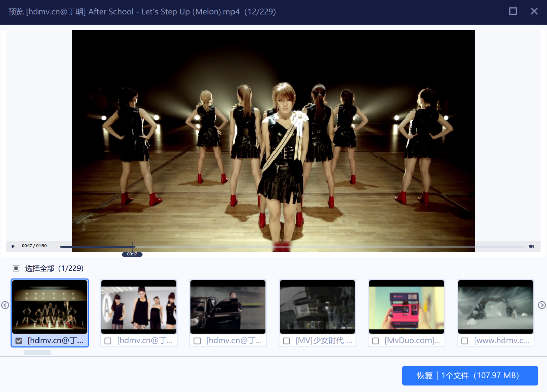Mute the preview volume speaker icon
Screen dimensions: 547x392
click(531, 246)
